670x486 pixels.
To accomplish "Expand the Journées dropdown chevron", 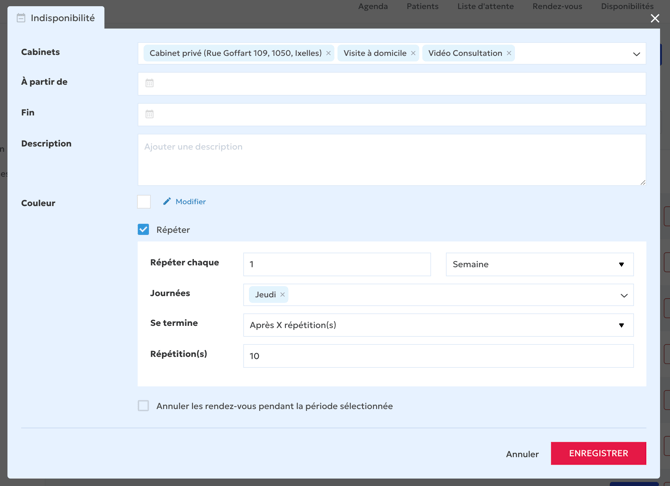I will point(624,295).
